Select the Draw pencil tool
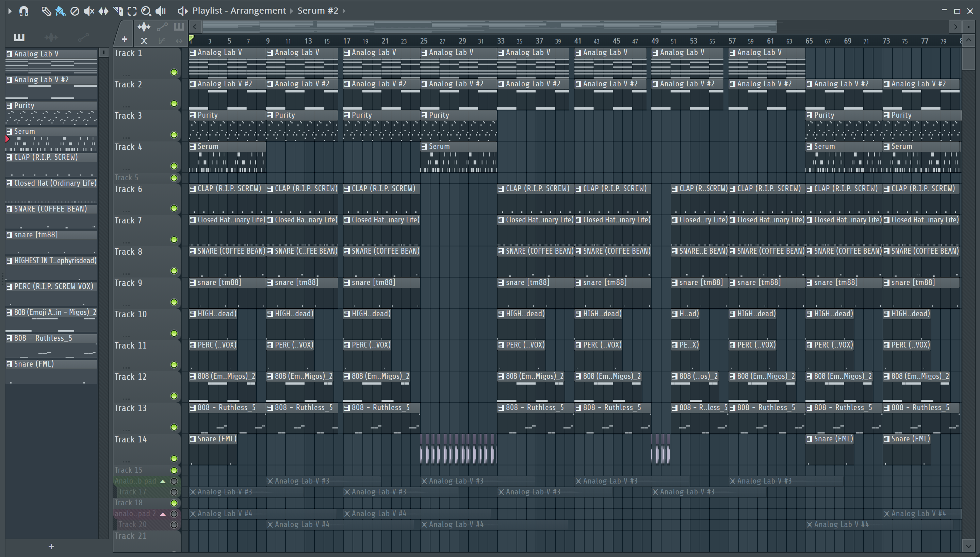 coord(46,11)
